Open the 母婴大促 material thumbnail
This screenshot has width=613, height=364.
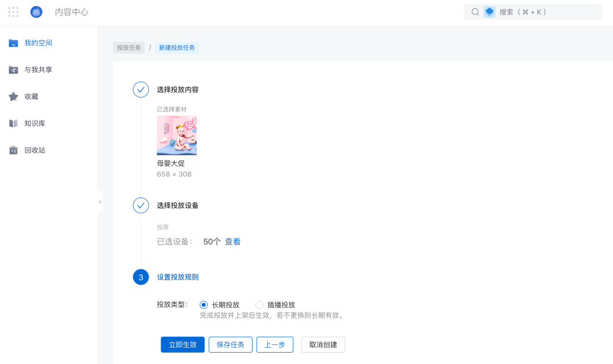[177, 136]
